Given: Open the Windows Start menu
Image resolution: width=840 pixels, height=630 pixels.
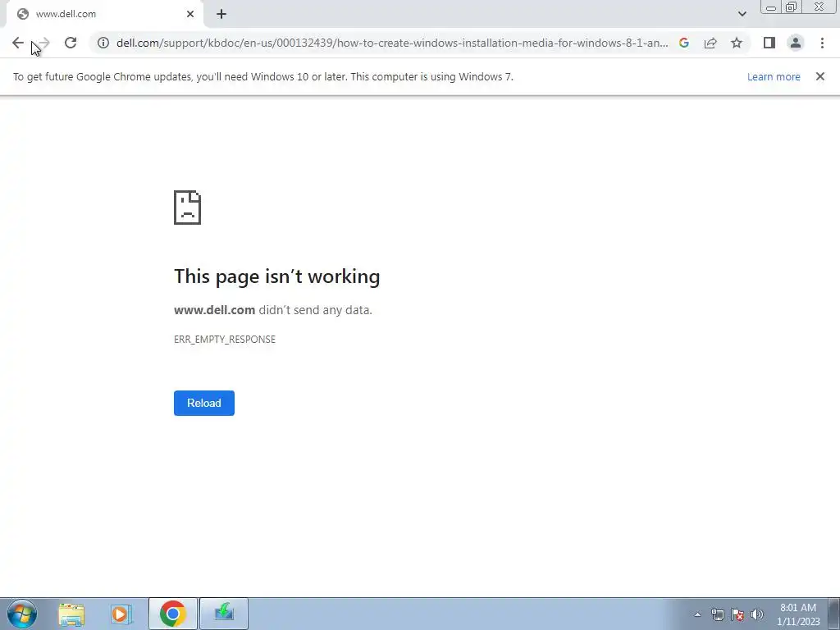Looking at the screenshot, I should tap(22, 614).
